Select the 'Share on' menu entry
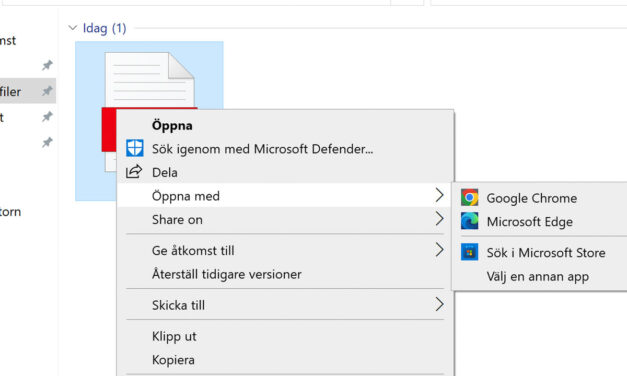627x376 pixels. point(285,219)
